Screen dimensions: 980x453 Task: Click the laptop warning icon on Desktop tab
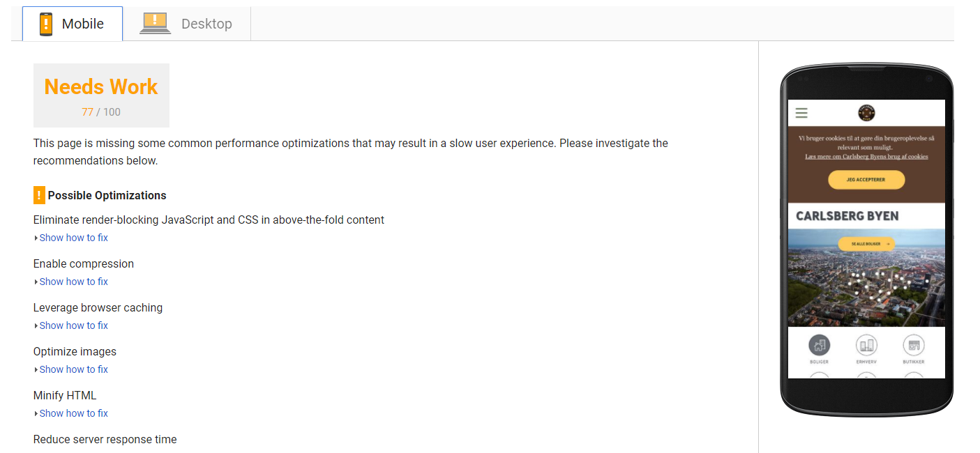click(155, 23)
